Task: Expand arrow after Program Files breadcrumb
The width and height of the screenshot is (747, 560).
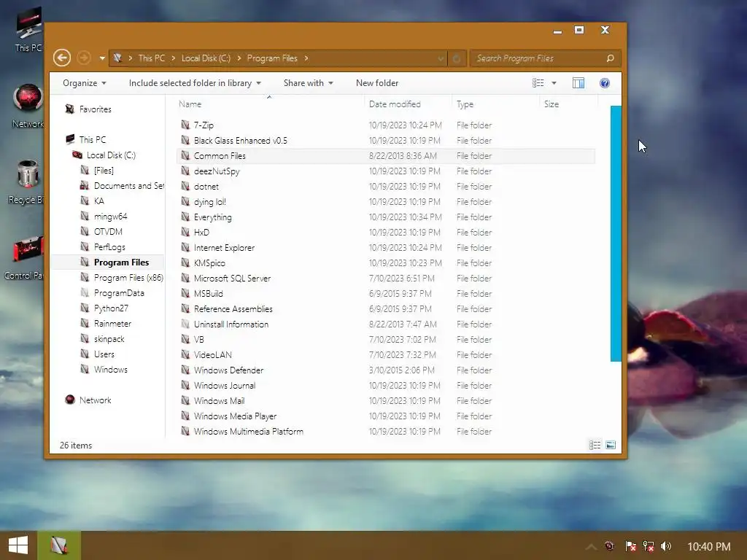Action: coord(306,58)
